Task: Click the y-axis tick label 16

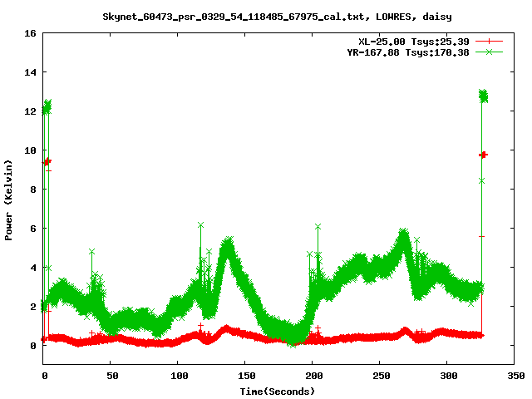Action: pyautogui.click(x=30, y=33)
